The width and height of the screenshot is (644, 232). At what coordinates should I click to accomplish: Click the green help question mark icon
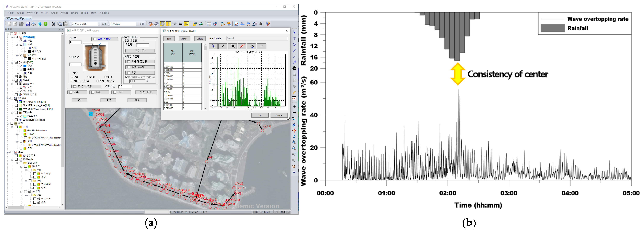pos(45,24)
